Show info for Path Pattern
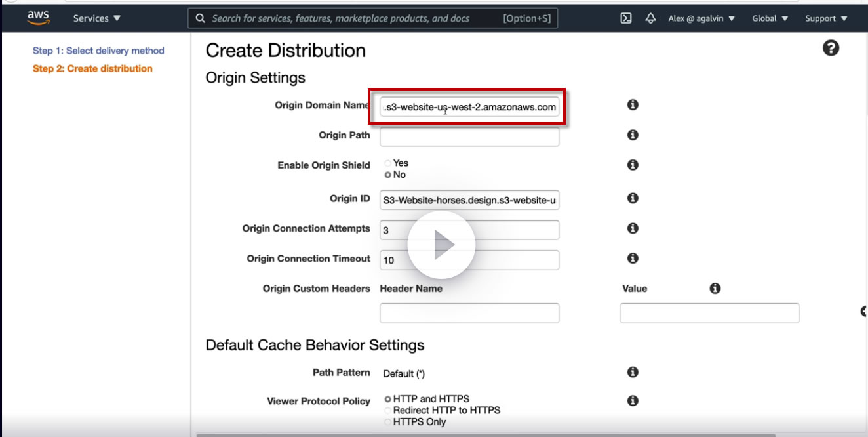This screenshot has height=437, width=868. click(x=633, y=373)
